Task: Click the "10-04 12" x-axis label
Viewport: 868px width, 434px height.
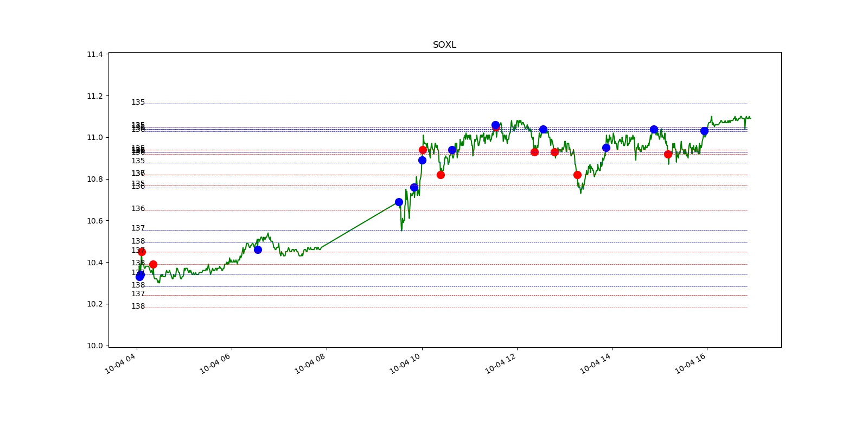Action: click(x=500, y=363)
